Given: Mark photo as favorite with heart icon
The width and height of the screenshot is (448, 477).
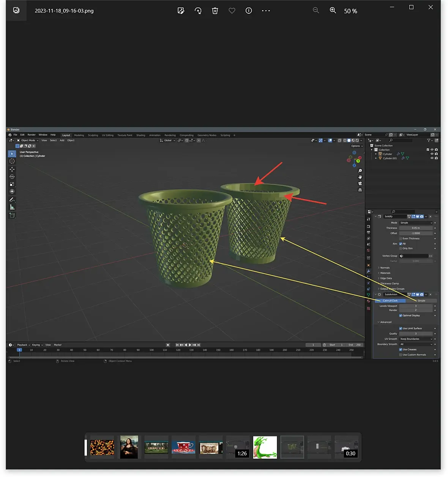Looking at the screenshot, I should (232, 11).
